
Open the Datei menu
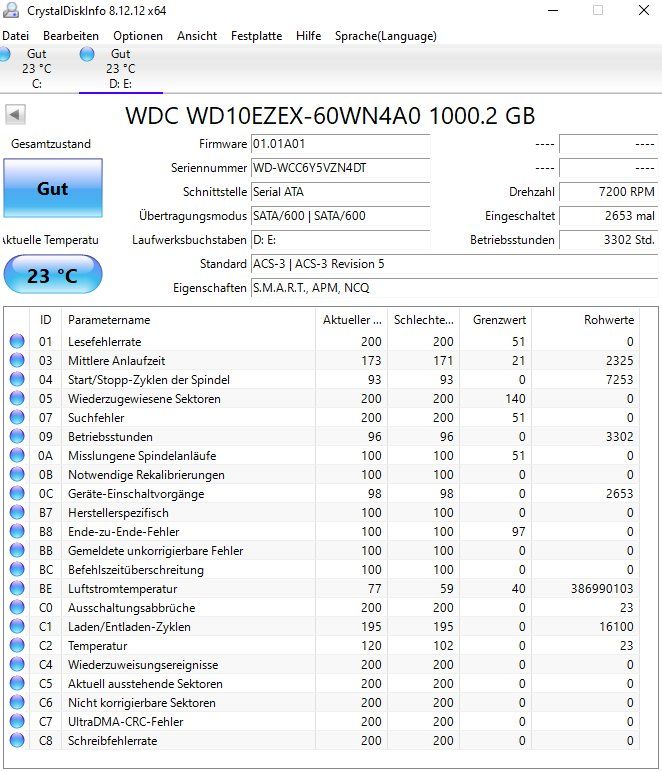click(15, 36)
